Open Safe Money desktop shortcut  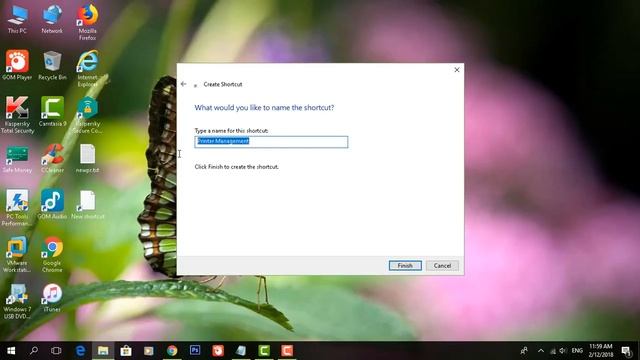point(17,158)
